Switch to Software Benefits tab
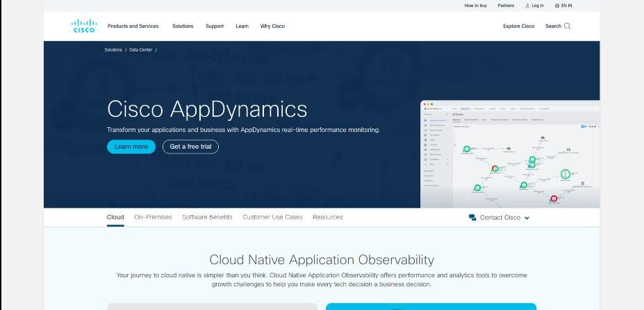This screenshot has height=310, width=644. pyautogui.click(x=207, y=217)
